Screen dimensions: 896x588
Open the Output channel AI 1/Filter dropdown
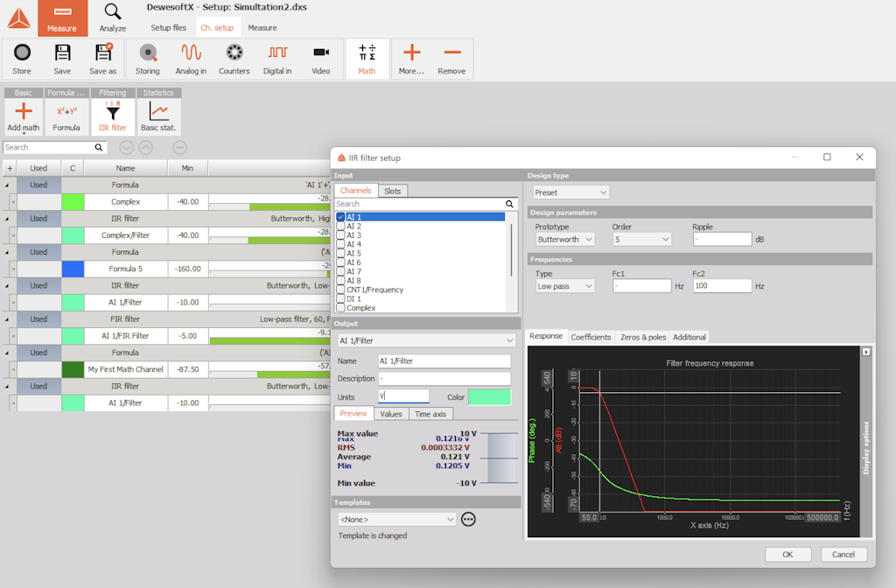click(426, 340)
